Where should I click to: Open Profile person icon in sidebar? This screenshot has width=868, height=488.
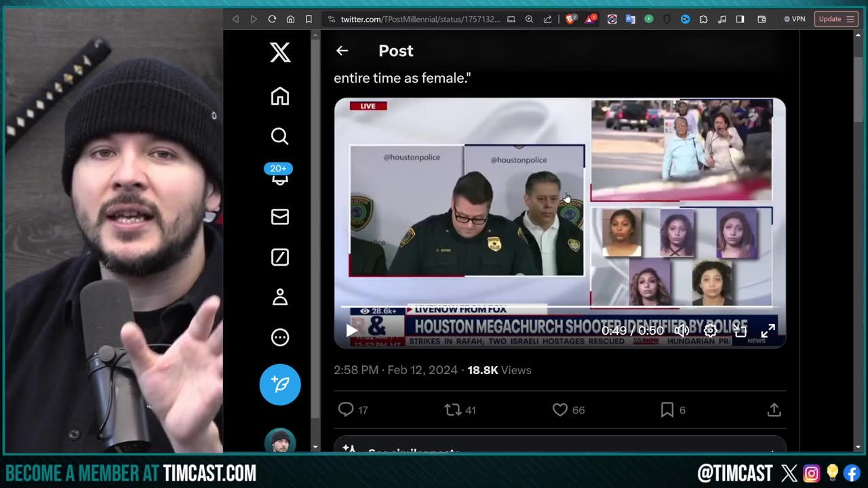[x=280, y=297]
